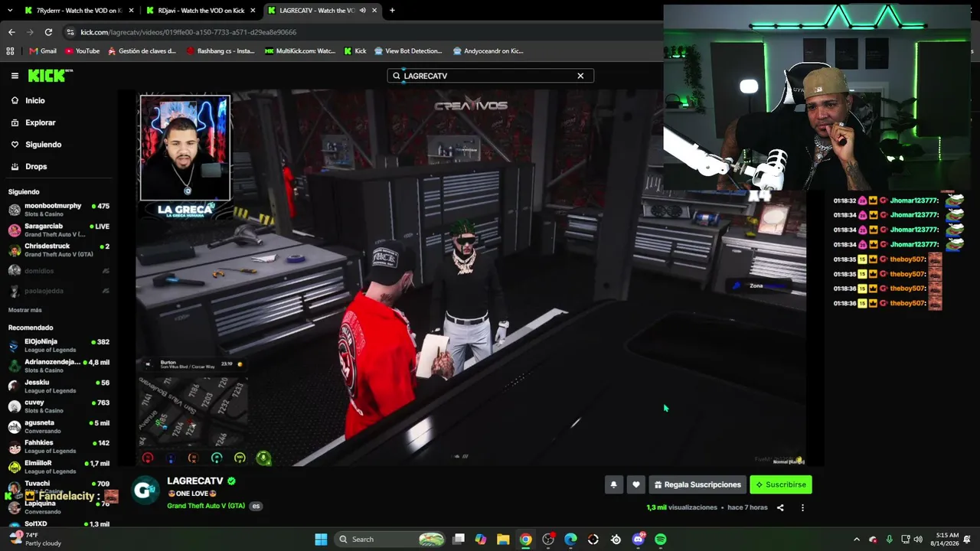Open Microsoft Edge from the taskbar
This screenshot has height=551, width=980.
click(570, 540)
